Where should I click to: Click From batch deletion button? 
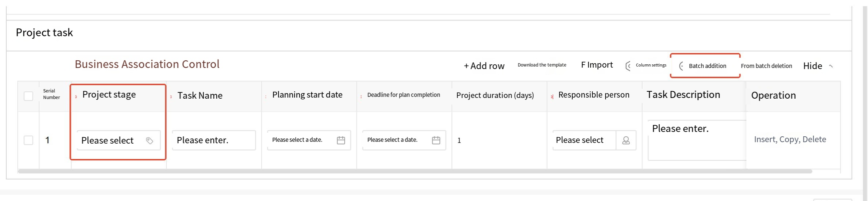766,66
